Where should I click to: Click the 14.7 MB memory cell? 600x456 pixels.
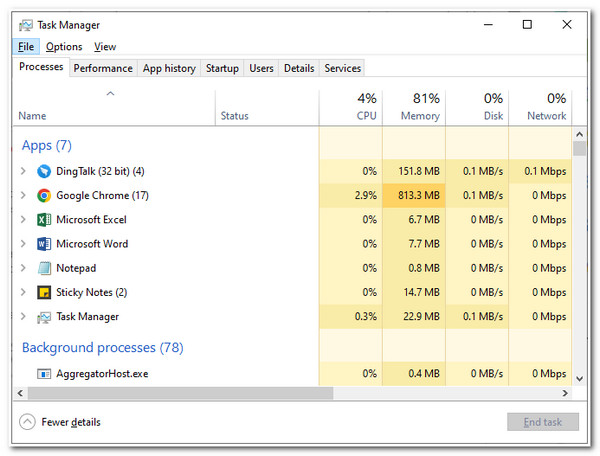tap(414, 292)
